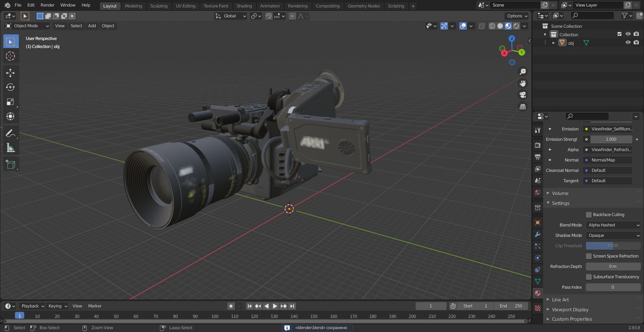
Task: Click the viewport zoom magnifier icon
Action: click(523, 72)
